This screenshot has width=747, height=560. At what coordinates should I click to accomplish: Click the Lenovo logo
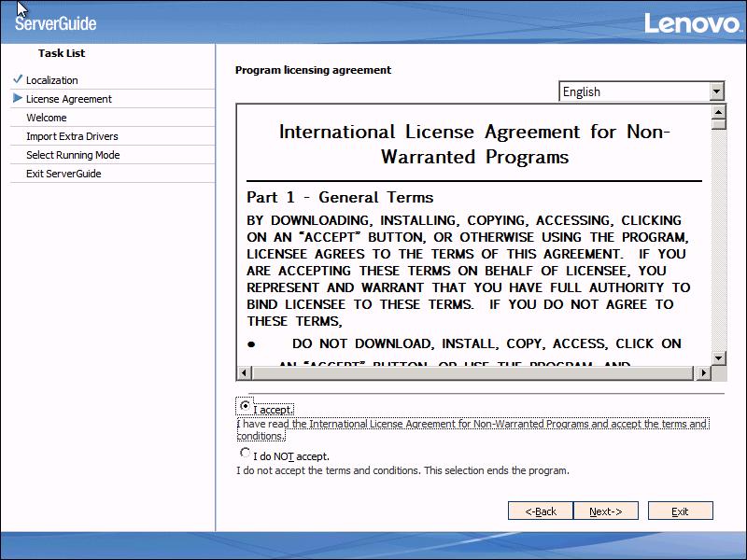(691, 22)
